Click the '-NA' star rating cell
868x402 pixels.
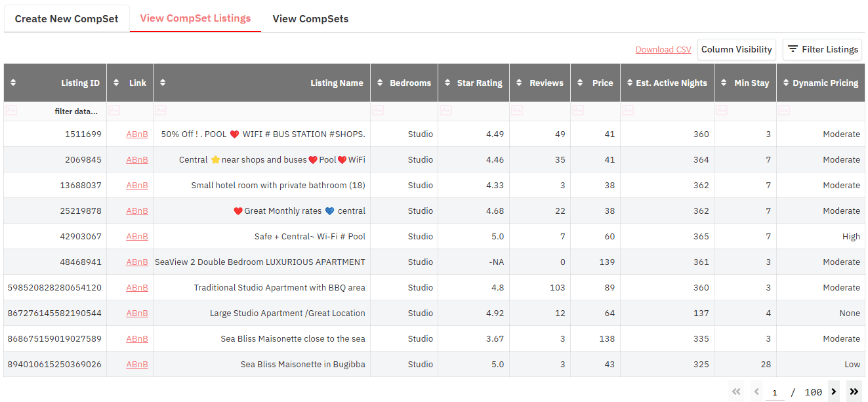[x=474, y=262]
